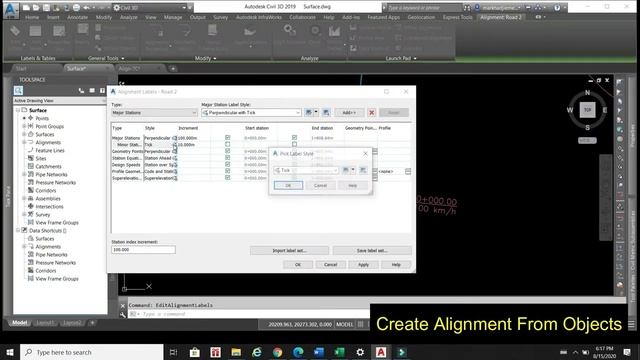Open Analyze ribbon tab
The width and height of the screenshot is (640, 360).
coord(129,18)
